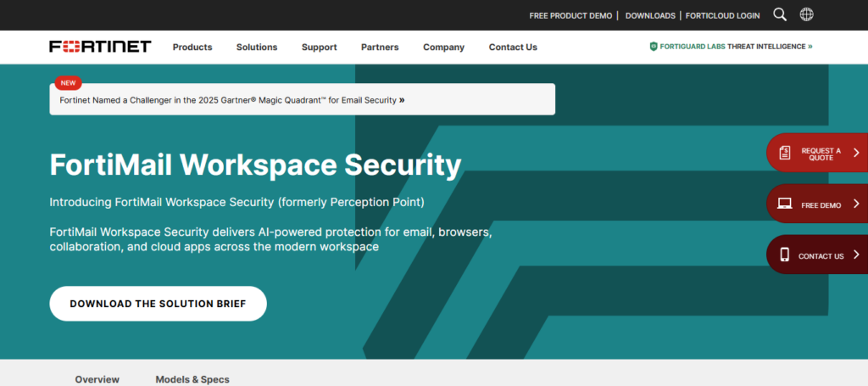Viewport: 868px width, 386px height.
Task: Open the Solutions menu
Action: click(x=257, y=48)
